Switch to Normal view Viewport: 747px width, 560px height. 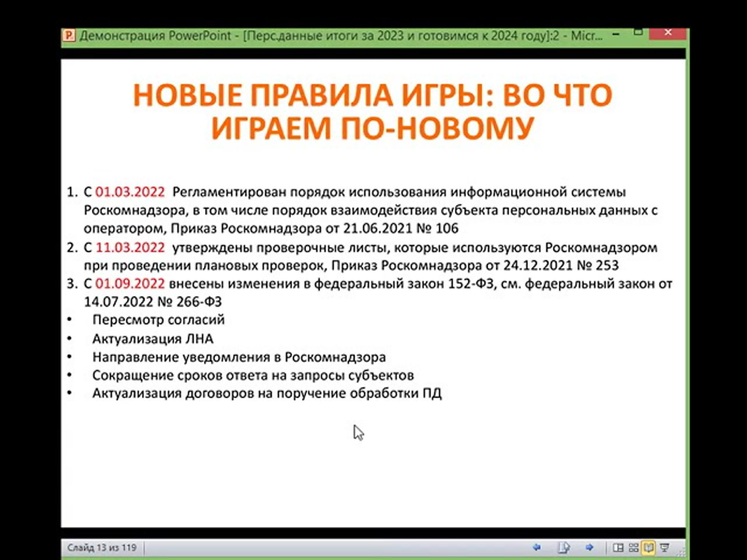coord(618,547)
